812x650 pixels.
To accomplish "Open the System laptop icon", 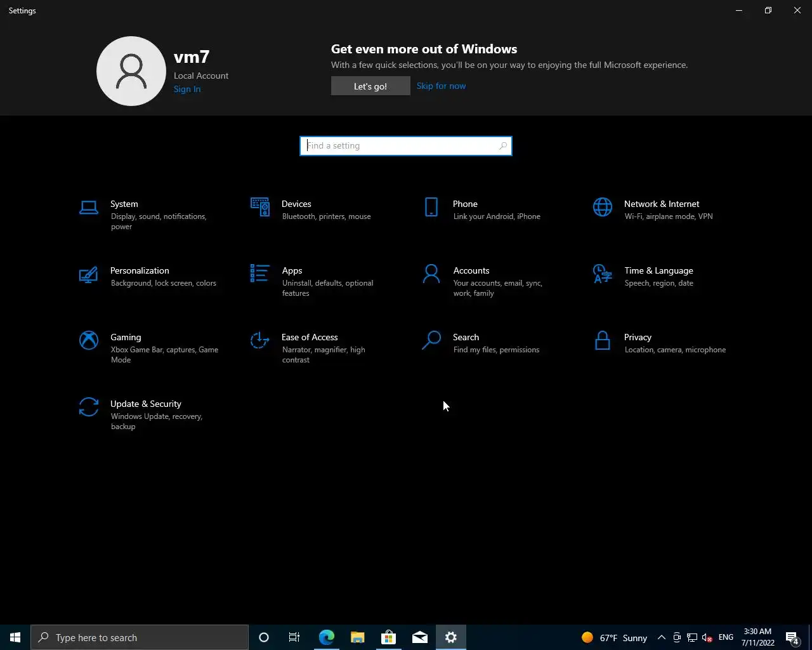I will (x=88, y=207).
